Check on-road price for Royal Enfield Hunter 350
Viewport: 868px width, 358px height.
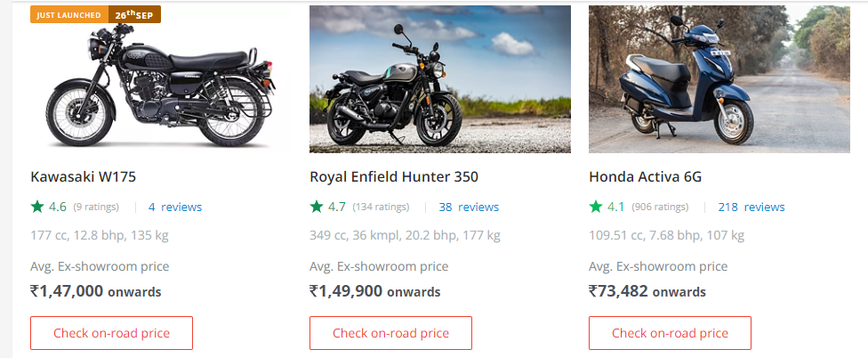click(x=390, y=333)
